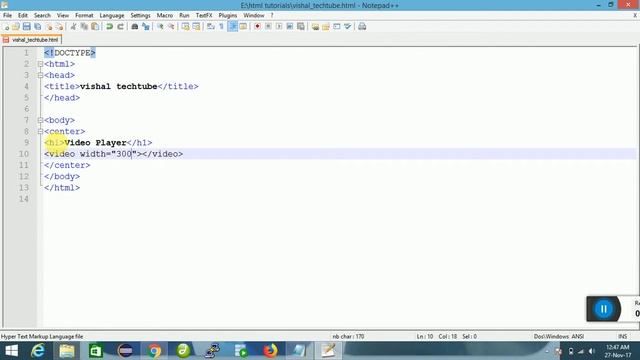The height and width of the screenshot is (360, 640).
Task: Open Firefox from the taskbar
Action: pos(270,351)
